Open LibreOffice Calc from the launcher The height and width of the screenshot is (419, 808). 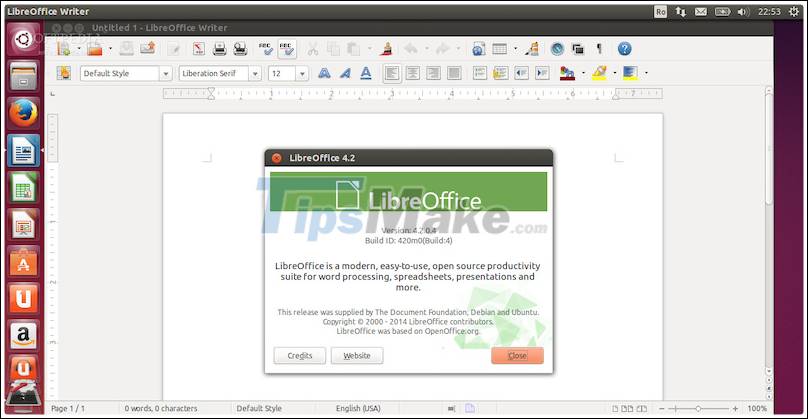click(x=23, y=188)
